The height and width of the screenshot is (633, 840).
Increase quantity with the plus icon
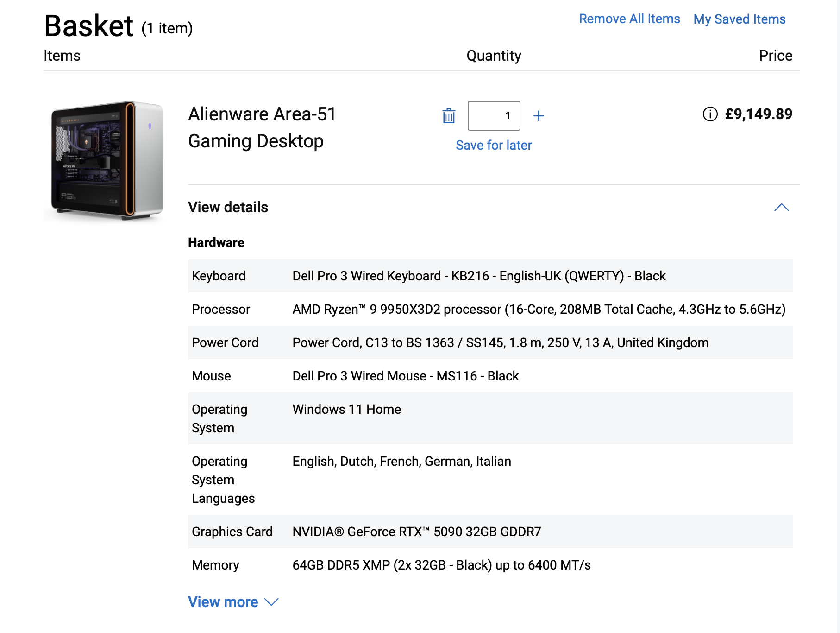click(x=539, y=116)
